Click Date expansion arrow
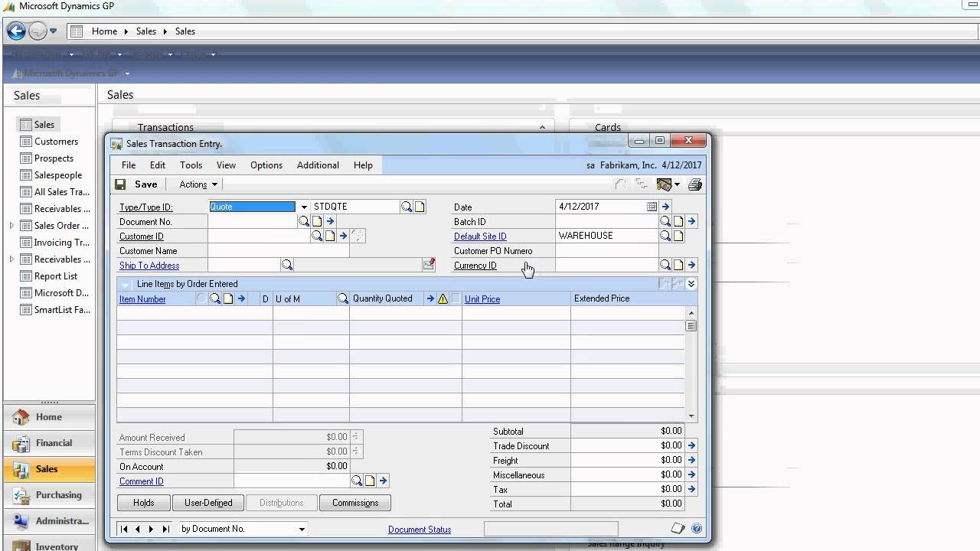The image size is (980, 551). coord(665,207)
